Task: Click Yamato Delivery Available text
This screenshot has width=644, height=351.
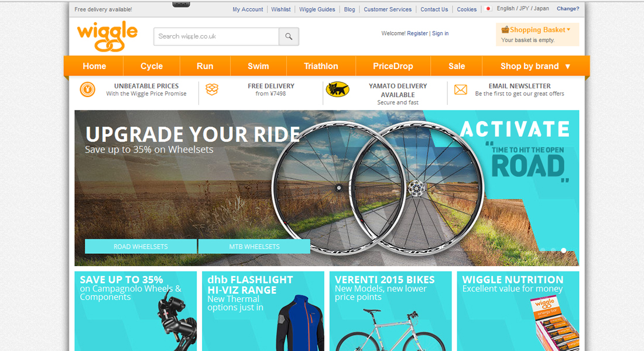Action: pyautogui.click(x=398, y=90)
